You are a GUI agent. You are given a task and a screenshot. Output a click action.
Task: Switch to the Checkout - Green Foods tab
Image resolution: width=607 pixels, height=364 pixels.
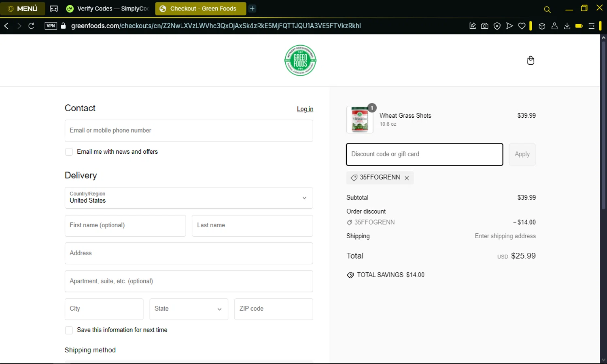point(200,8)
